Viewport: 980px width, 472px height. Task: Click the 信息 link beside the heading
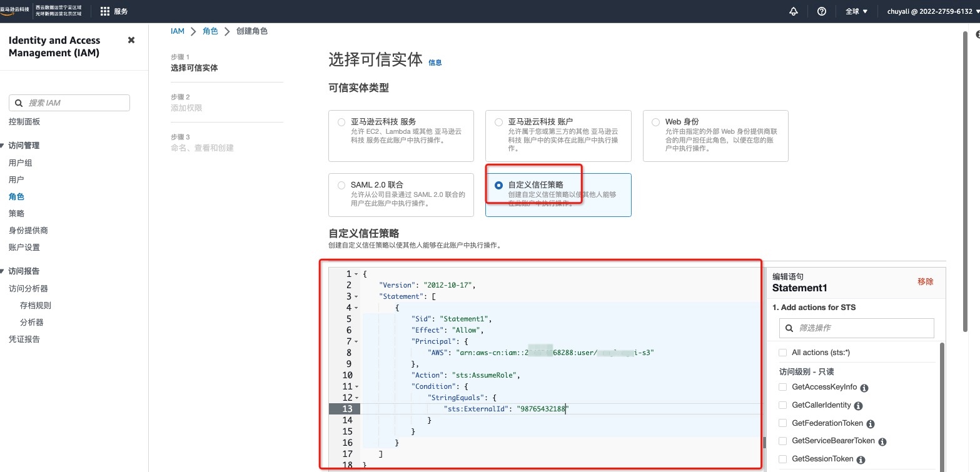[435, 63]
